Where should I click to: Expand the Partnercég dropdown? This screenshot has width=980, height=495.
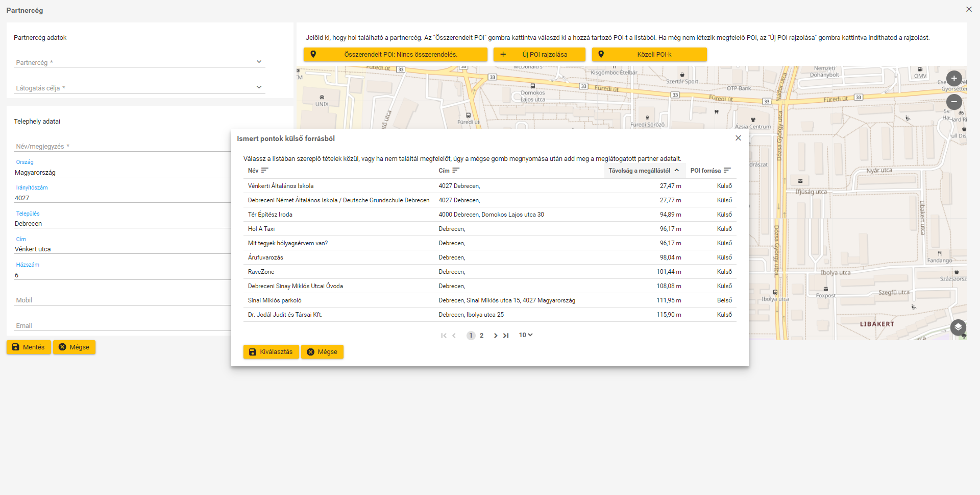(259, 62)
